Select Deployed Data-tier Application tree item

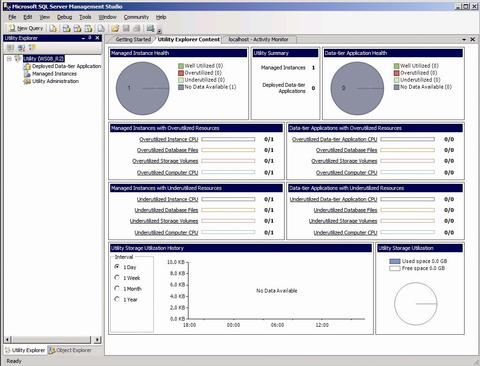[66, 66]
